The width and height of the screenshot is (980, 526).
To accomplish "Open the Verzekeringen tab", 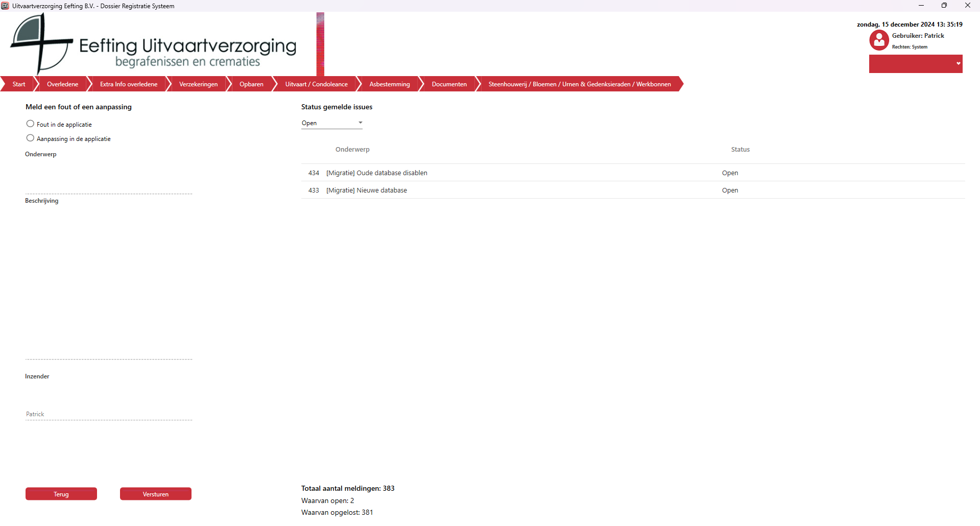I will [198, 84].
